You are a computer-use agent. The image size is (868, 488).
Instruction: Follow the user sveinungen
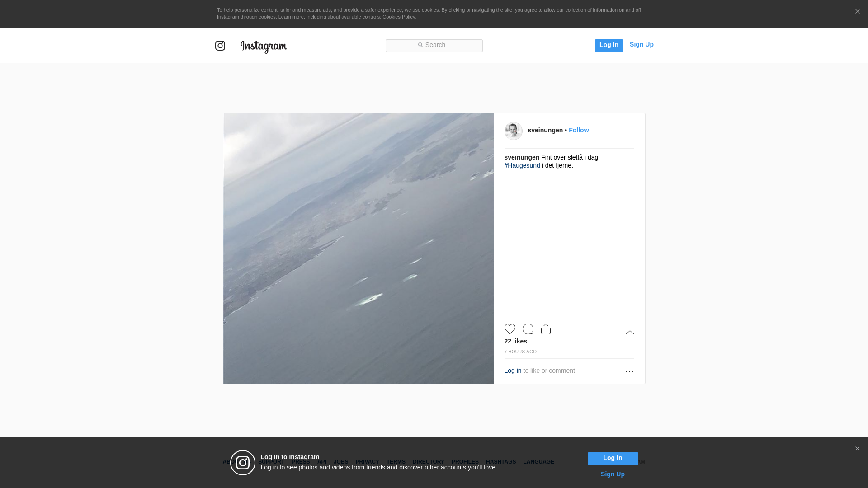coord(579,130)
